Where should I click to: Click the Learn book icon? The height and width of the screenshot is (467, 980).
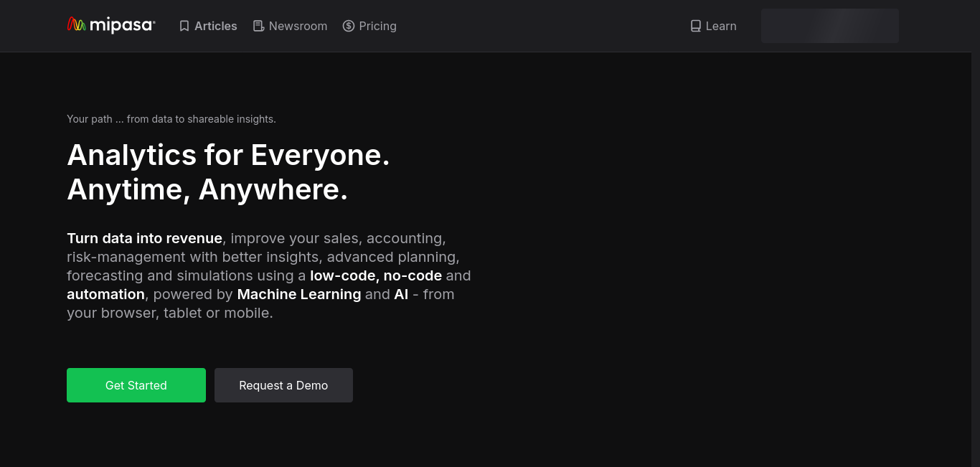pyautogui.click(x=695, y=26)
